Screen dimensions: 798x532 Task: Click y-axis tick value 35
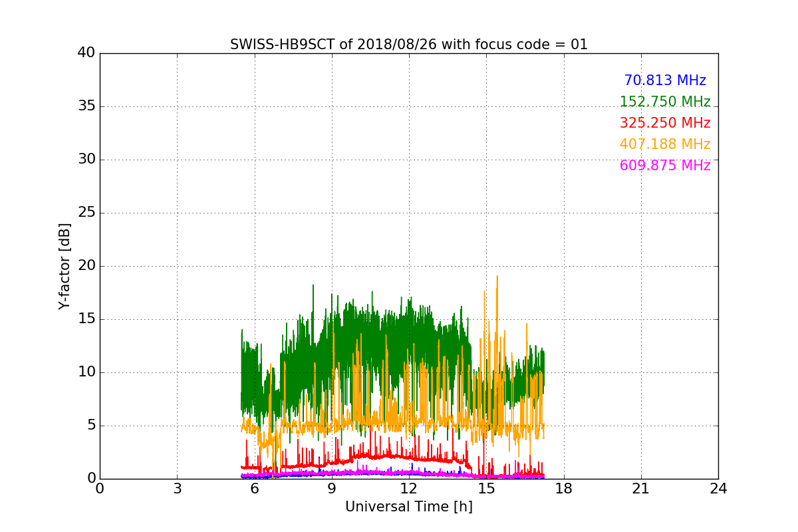pos(86,106)
